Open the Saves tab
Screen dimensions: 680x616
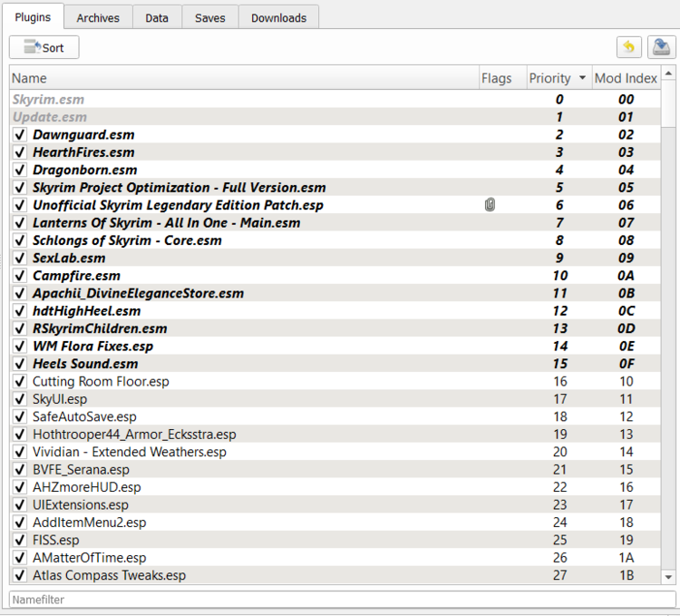point(210,18)
